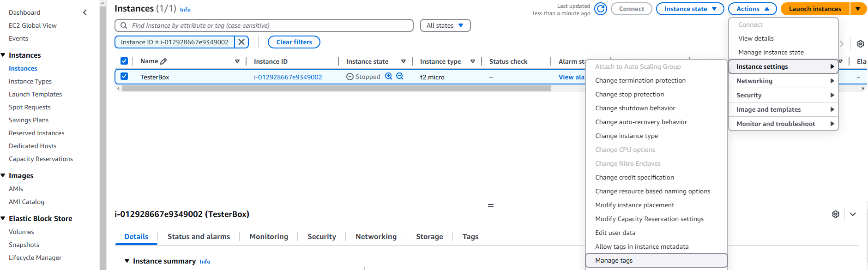868x270 pixels.
Task: Collapse details panel with chevron icon
Action: click(x=853, y=214)
